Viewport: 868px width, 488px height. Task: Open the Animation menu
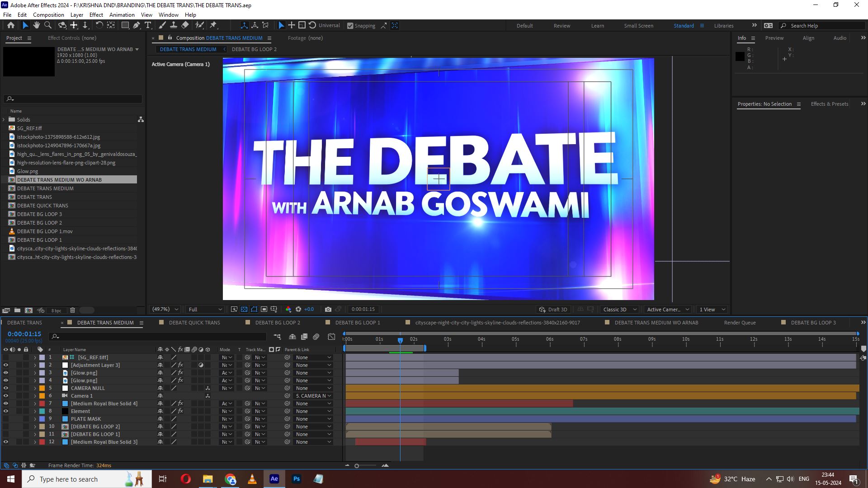(x=122, y=15)
